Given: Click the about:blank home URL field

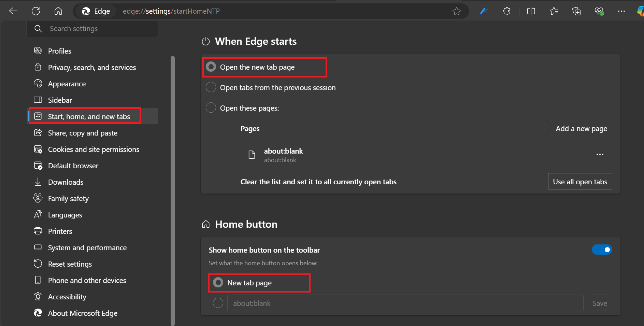Looking at the screenshot, I should pos(405,303).
